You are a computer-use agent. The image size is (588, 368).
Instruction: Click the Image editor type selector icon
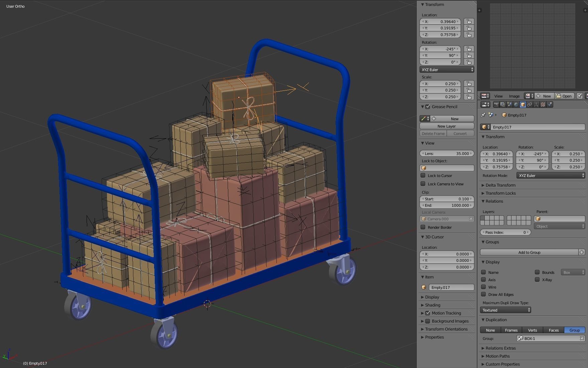pos(485,96)
